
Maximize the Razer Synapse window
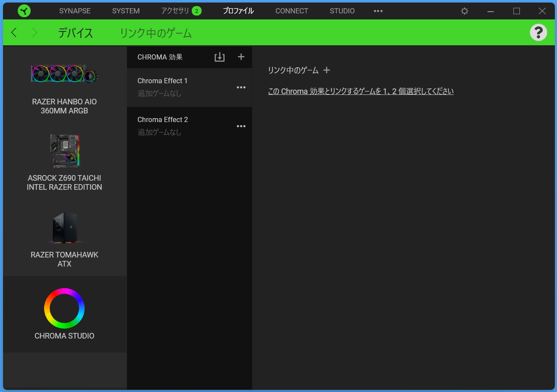516,11
